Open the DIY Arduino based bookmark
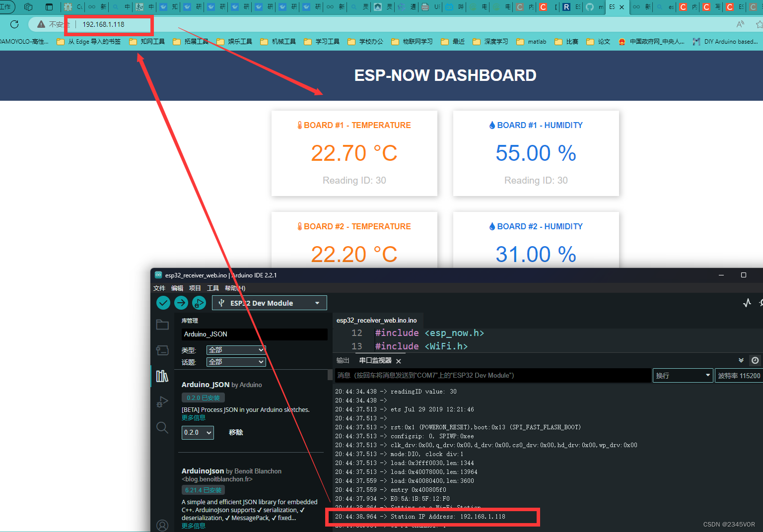Viewport: 763px width, 532px height. [x=726, y=42]
